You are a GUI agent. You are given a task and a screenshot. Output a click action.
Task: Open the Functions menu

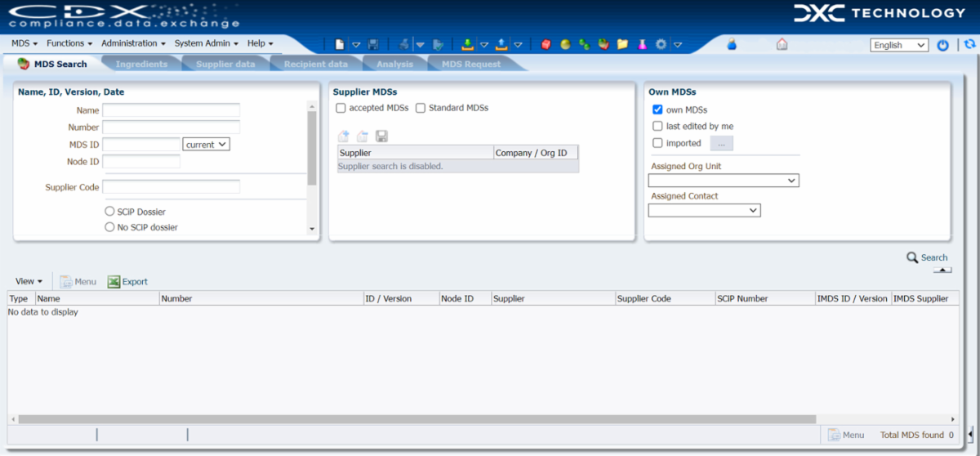point(69,43)
